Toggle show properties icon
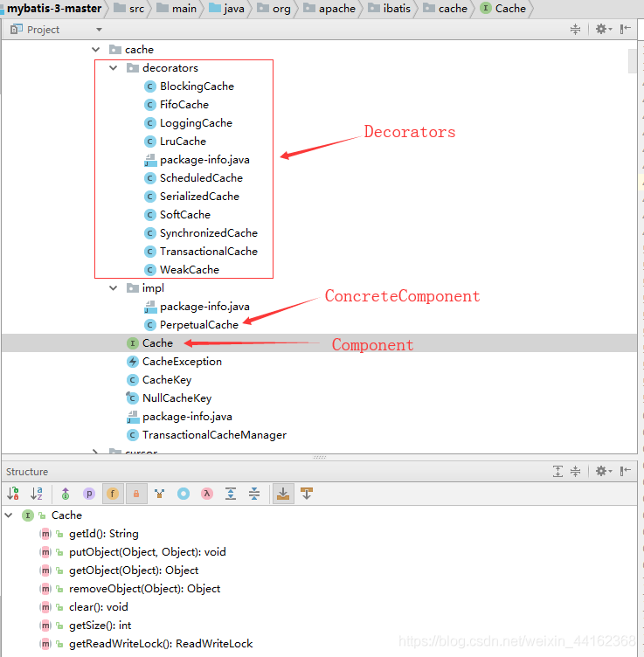The width and height of the screenshot is (644, 657). (x=89, y=494)
